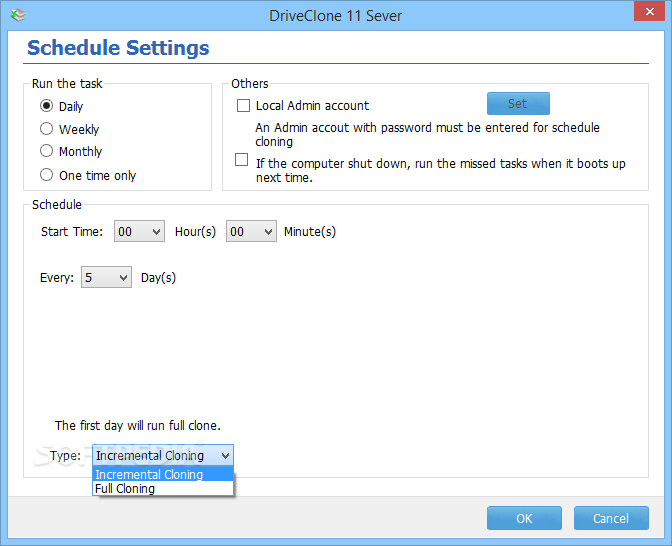Expand the Every days interval dropdown

pyautogui.click(x=106, y=277)
